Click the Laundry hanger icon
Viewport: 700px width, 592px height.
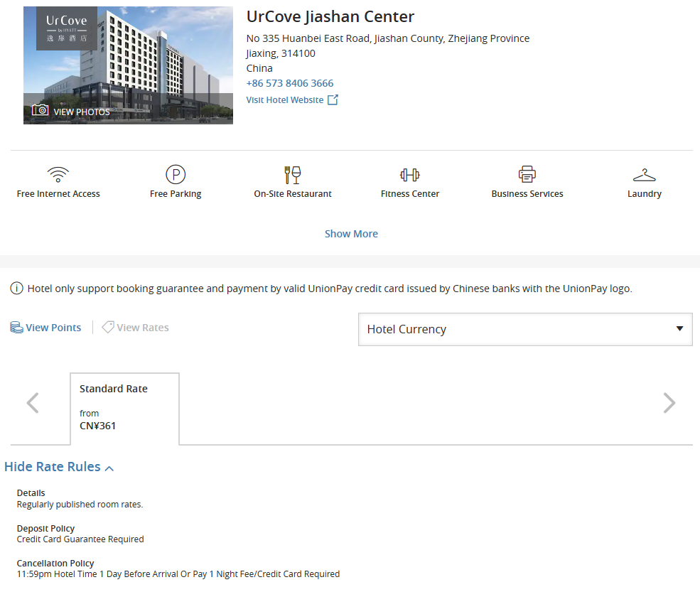644,175
